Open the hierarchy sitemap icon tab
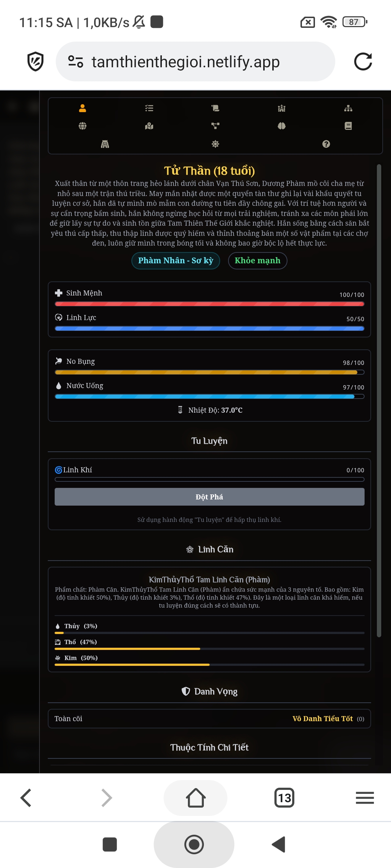The height and width of the screenshot is (868, 391). click(x=348, y=108)
